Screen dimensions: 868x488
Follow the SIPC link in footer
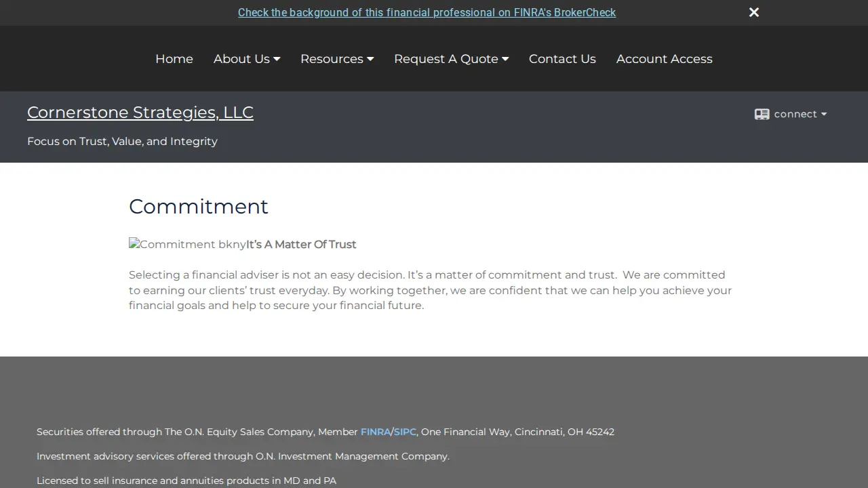[405, 432]
